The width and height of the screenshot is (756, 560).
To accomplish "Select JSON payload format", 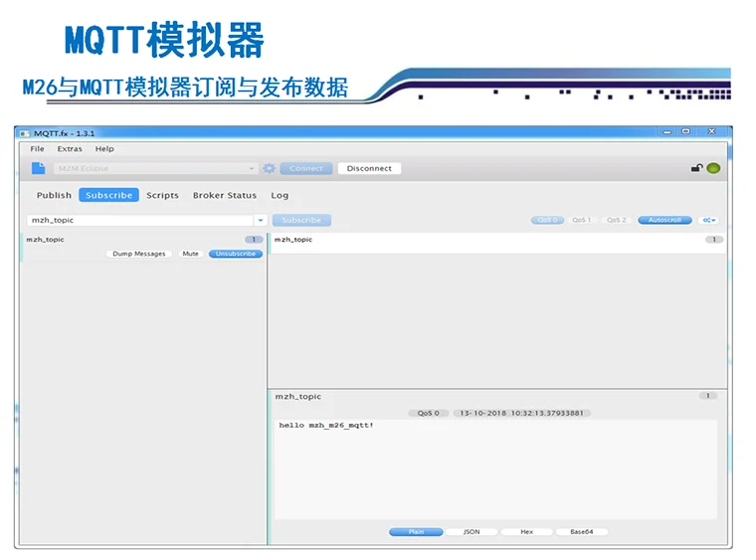I will tap(472, 532).
